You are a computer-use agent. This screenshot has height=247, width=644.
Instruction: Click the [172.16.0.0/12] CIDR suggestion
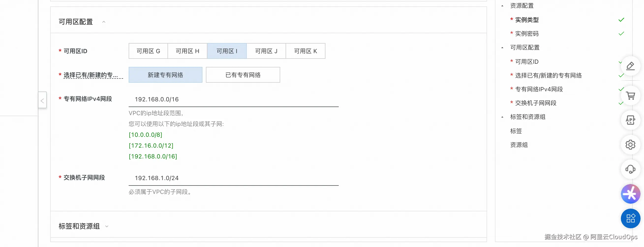151,145
